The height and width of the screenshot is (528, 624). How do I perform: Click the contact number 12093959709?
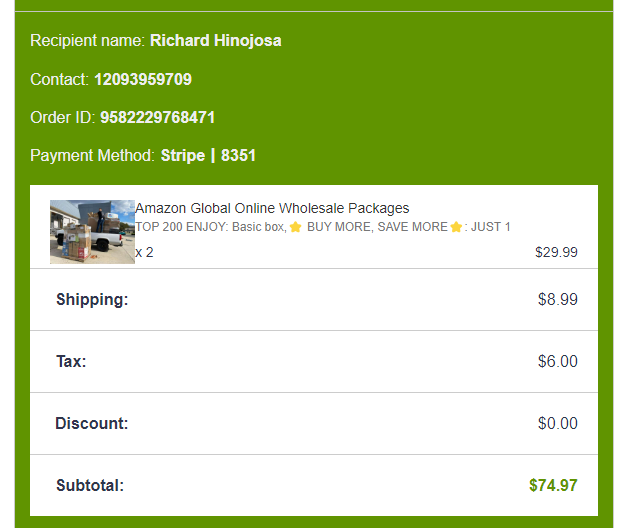143,79
